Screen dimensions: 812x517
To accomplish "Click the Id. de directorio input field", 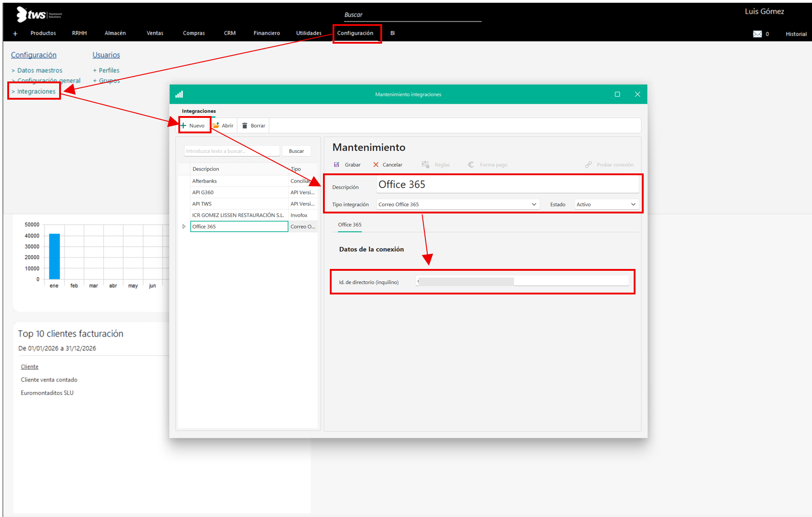I will (522, 282).
